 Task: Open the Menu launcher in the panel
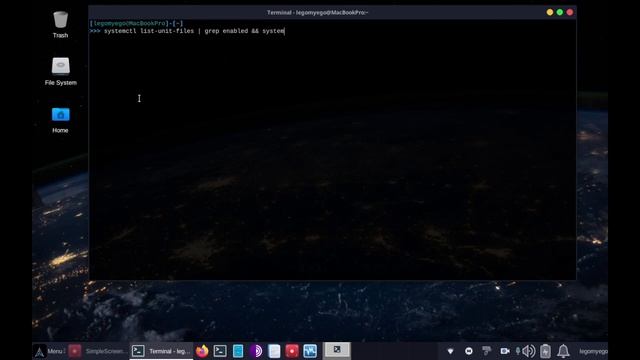click(x=48, y=351)
